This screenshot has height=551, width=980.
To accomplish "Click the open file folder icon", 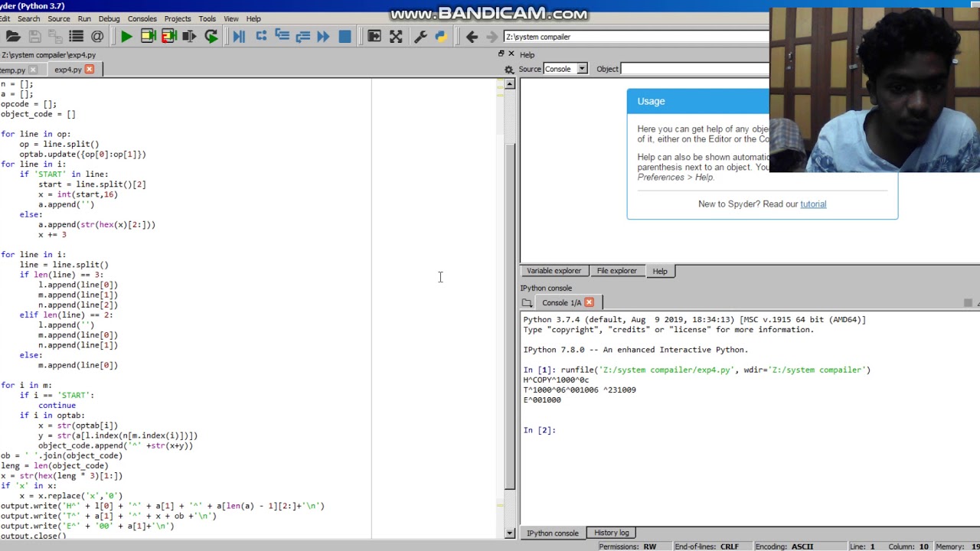I will point(13,37).
